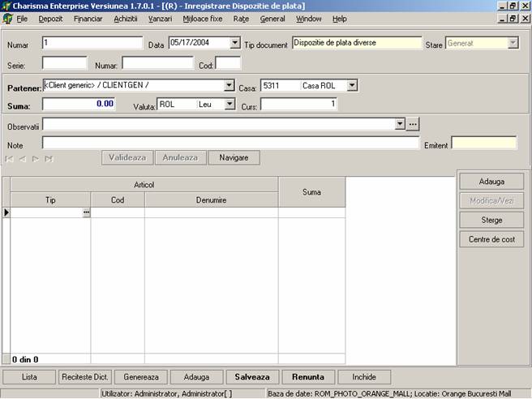This screenshot has width=532, height=399.
Task: Click the ellipsis button next to Observatii
Action: 413,124
